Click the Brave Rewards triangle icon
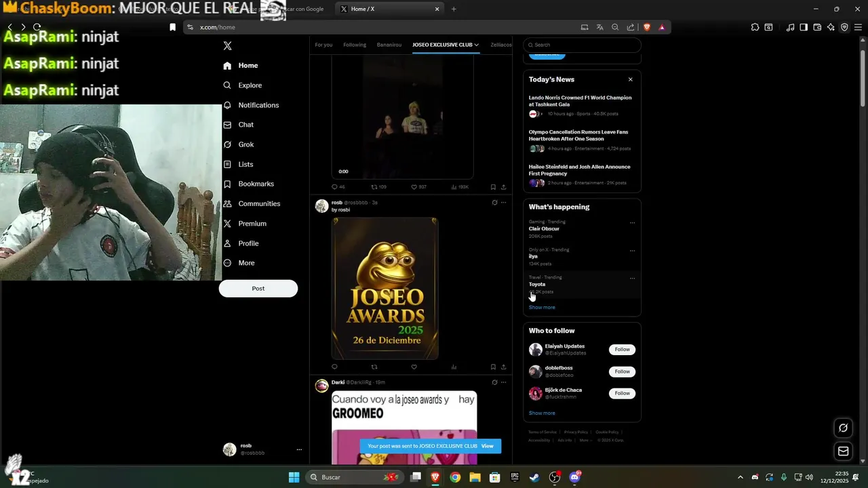 pos(661,27)
